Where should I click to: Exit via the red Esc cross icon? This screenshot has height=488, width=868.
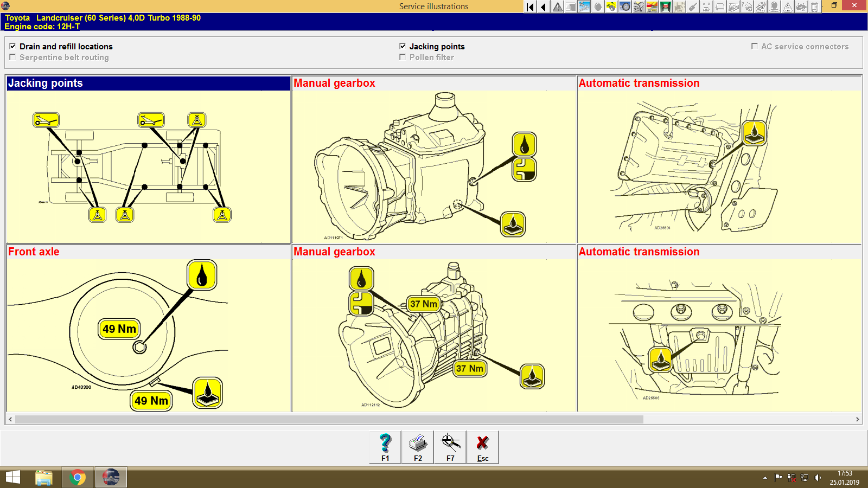[482, 445]
